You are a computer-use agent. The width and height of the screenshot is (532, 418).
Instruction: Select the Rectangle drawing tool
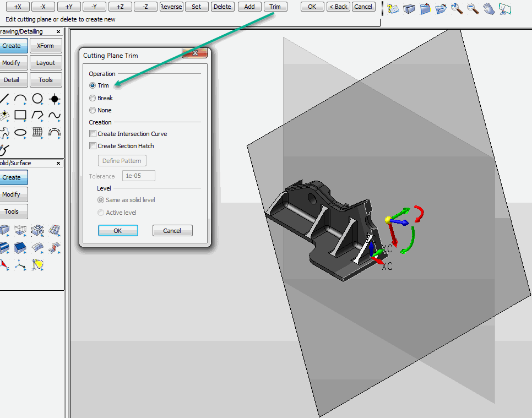[x=20, y=115]
